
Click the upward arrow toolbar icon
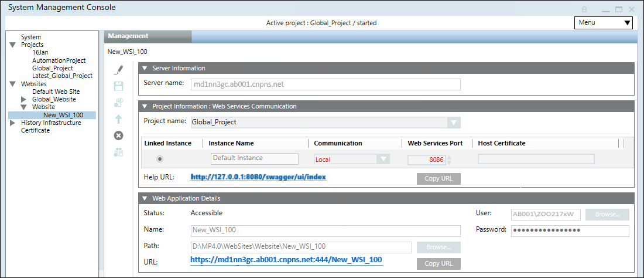coord(118,119)
